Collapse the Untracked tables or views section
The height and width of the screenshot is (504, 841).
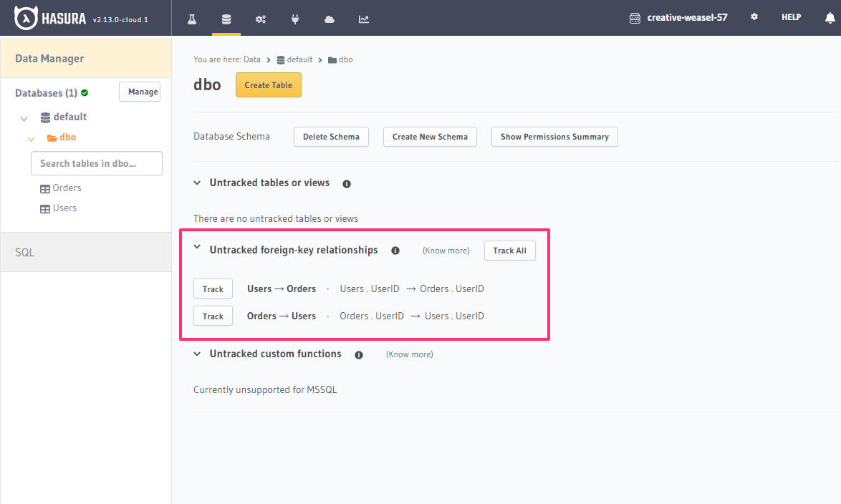click(x=198, y=183)
